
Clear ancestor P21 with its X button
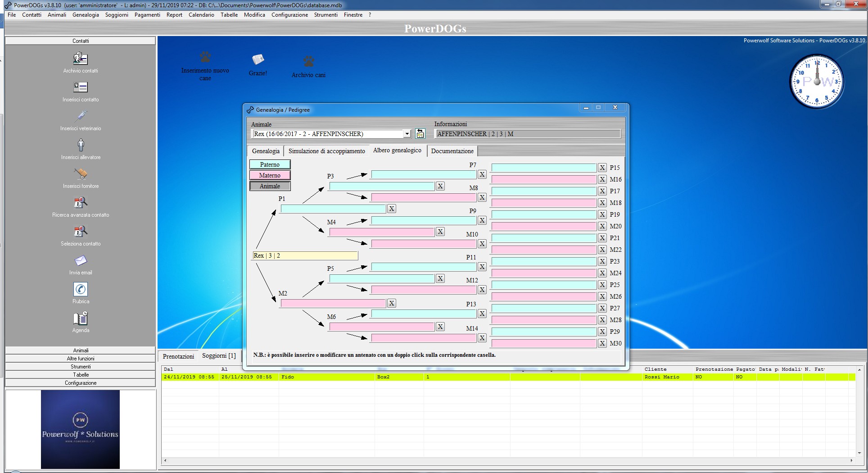pyautogui.click(x=602, y=238)
